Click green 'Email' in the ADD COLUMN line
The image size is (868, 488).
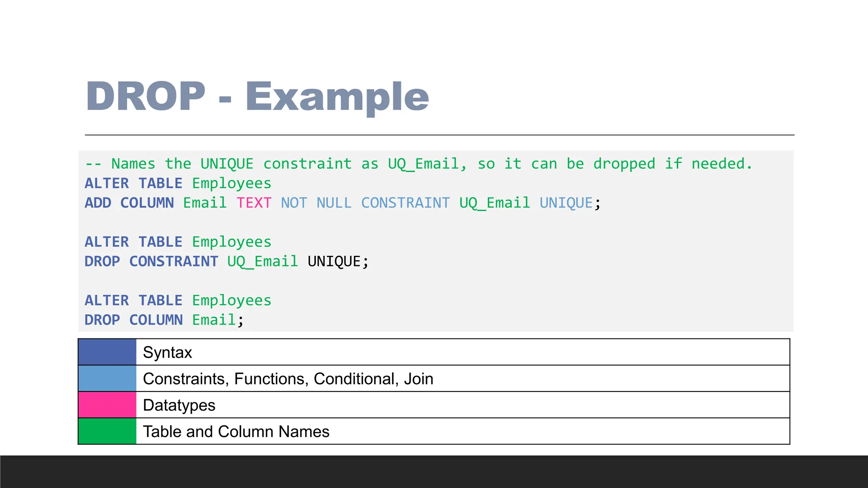205,203
